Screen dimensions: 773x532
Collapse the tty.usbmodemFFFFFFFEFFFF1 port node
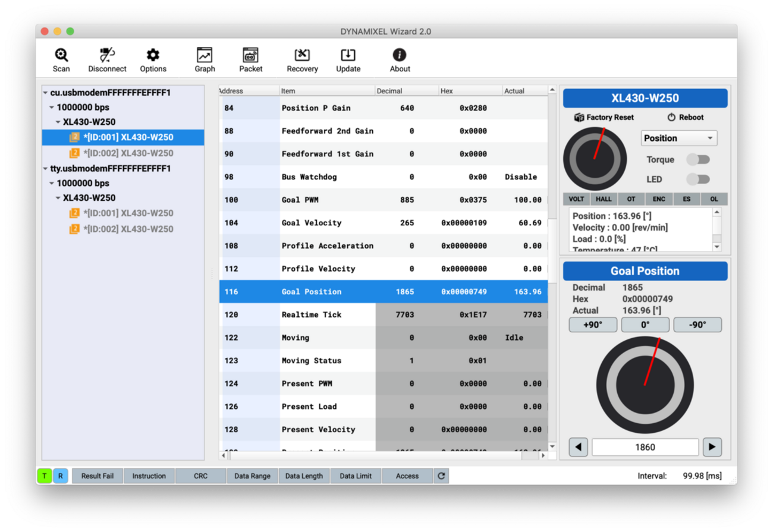46,169
